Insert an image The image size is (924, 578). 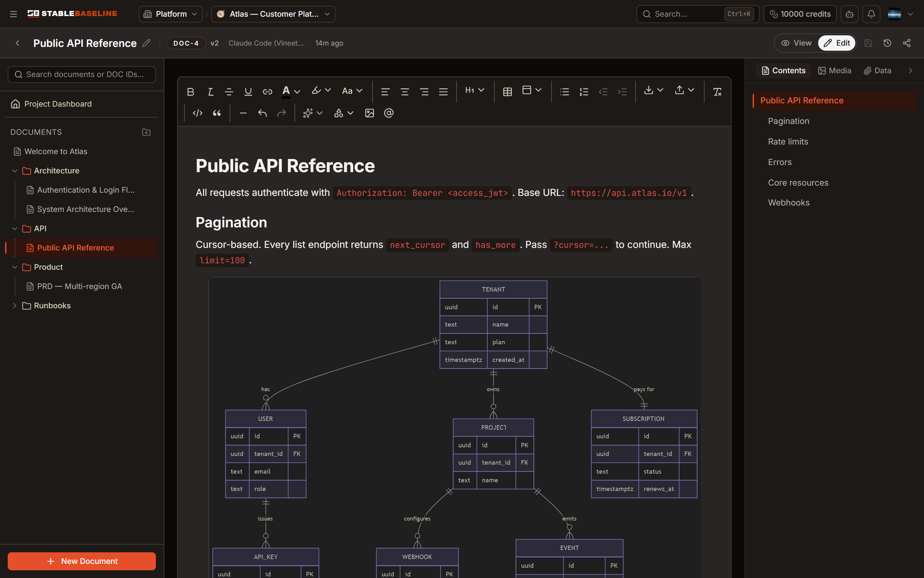(x=370, y=113)
